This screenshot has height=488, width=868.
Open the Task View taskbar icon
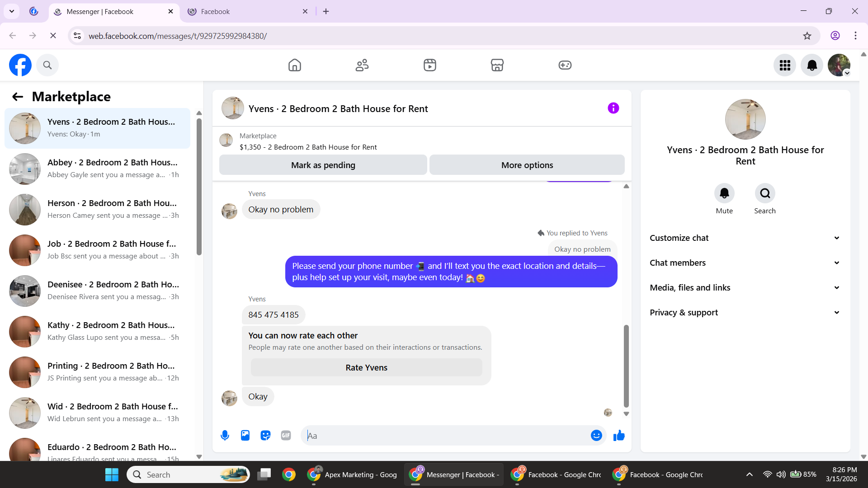(x=264, y=474)
